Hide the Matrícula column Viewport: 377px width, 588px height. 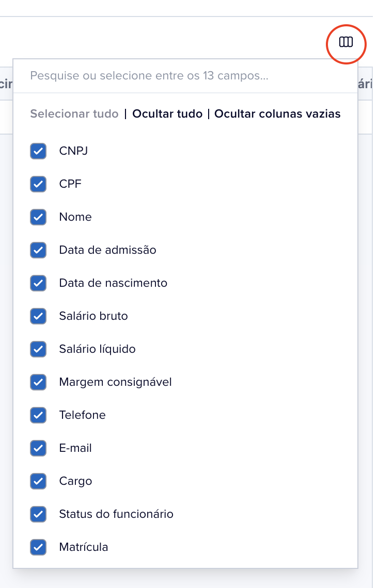pos(38,547)
